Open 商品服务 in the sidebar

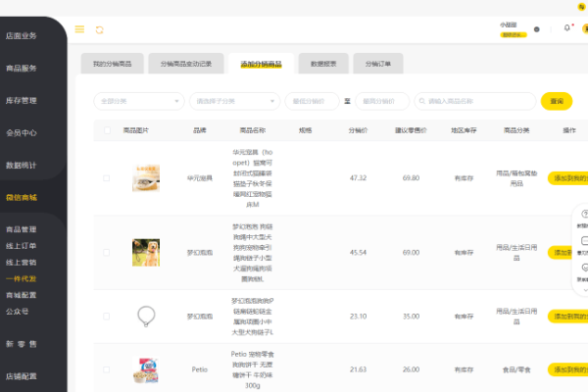point(21,68)
